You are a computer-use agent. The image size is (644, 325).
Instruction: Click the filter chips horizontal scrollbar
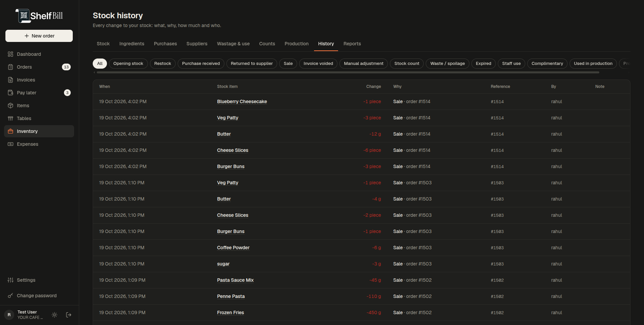(348, 72)
